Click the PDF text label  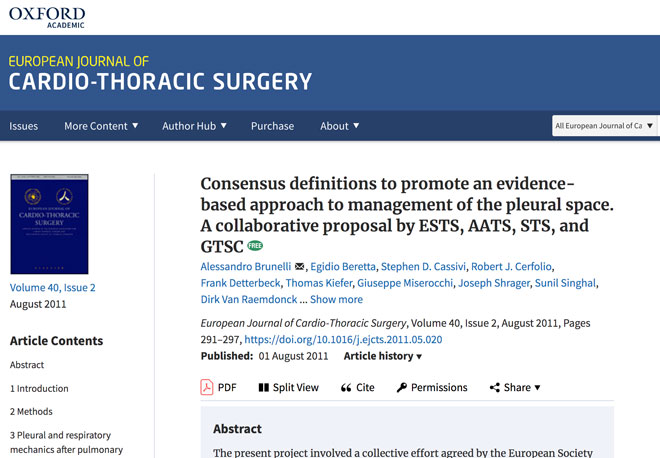pyautogui.click(x=227, y=387)
